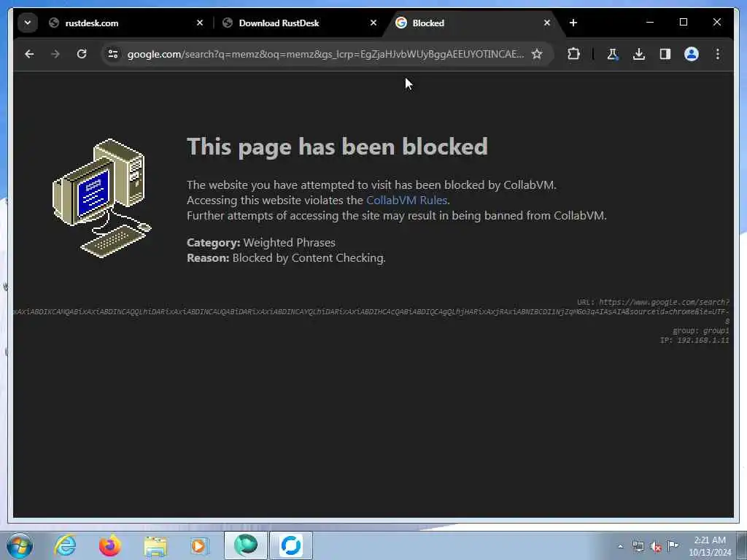This screenshot has height=560, width=747.
Task: Maximize the browser window
Action: [x=683, y=23]
